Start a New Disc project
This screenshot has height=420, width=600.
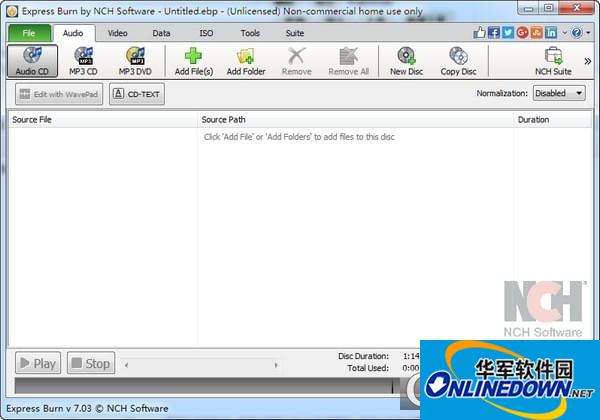click(405, 61)
